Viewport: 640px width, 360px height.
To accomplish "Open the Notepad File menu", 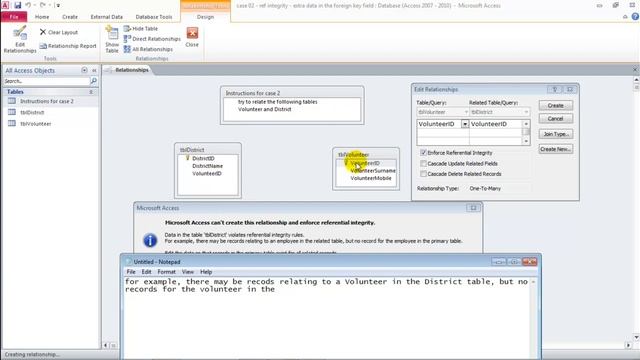I will coord(131,272).
